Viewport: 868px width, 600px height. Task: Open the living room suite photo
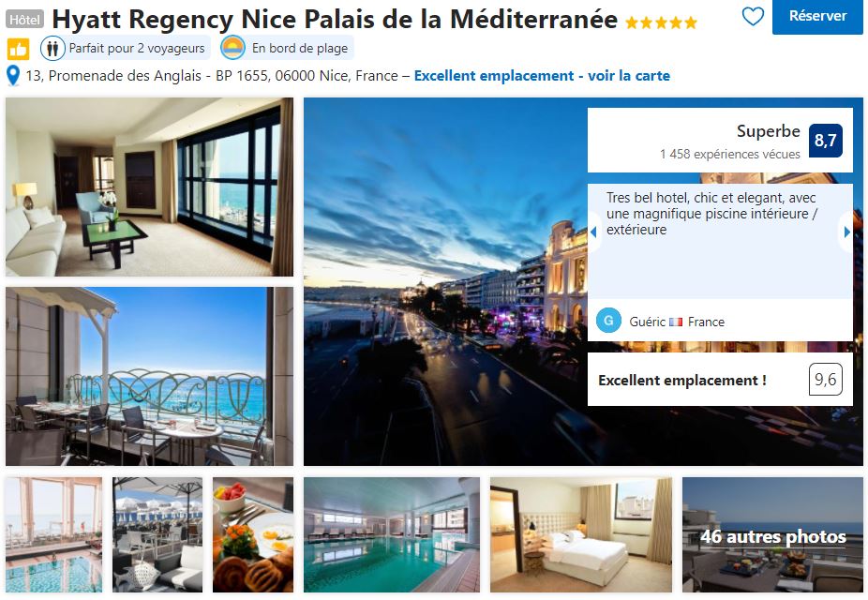pos(149,187)
